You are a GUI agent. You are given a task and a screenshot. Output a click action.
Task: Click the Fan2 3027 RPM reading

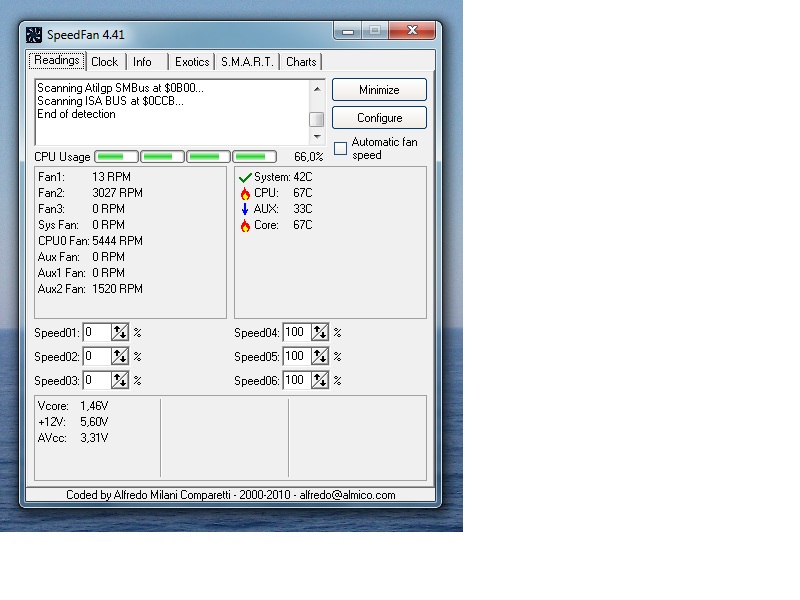coord(90,193)
